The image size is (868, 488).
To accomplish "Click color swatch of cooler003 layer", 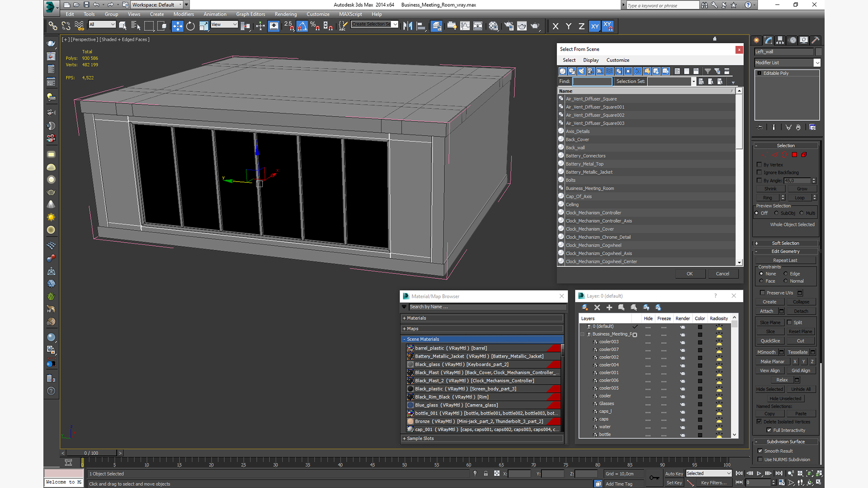I will pyautogui.click(x=700, y=342).
